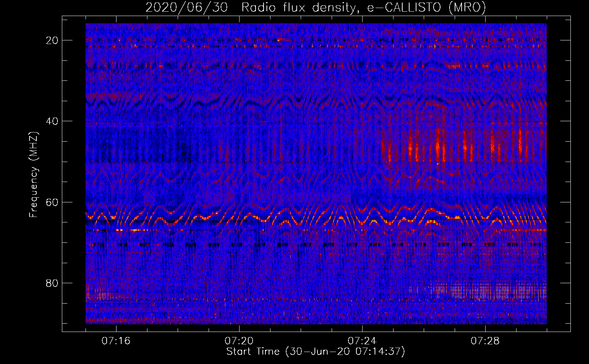Screen dimensions: 589x364
Task: Click the 20 frequency tick label
Action: point(52,40)
